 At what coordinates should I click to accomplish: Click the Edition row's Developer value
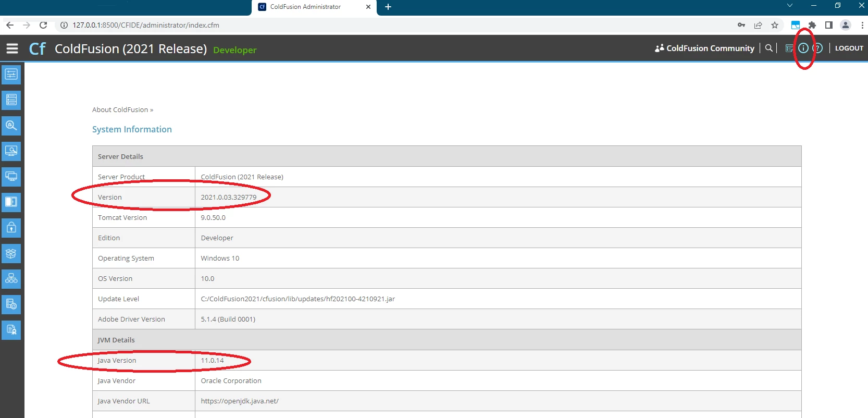(217, 238)
